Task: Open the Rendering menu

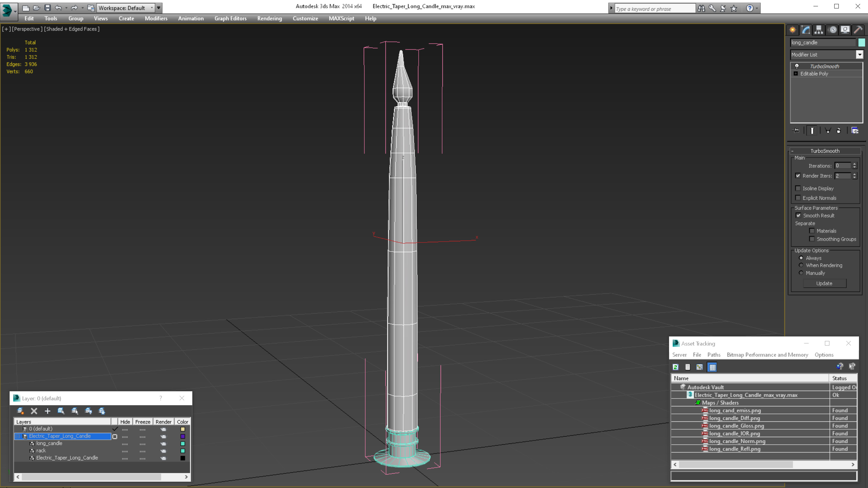Action: (x=269, y=18)
